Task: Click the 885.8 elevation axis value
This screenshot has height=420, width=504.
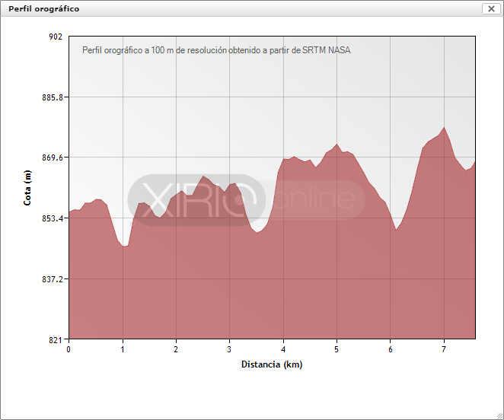Action: [x=53, y=97]
